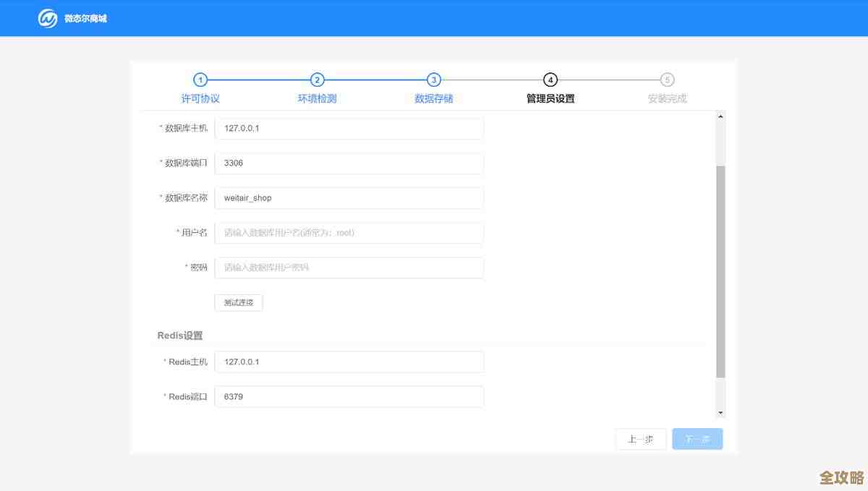Click the 数据库主机 input showing 127.0.0.1
The height and width of the screenshot is (491, 868).
click(x=349, y=128)
